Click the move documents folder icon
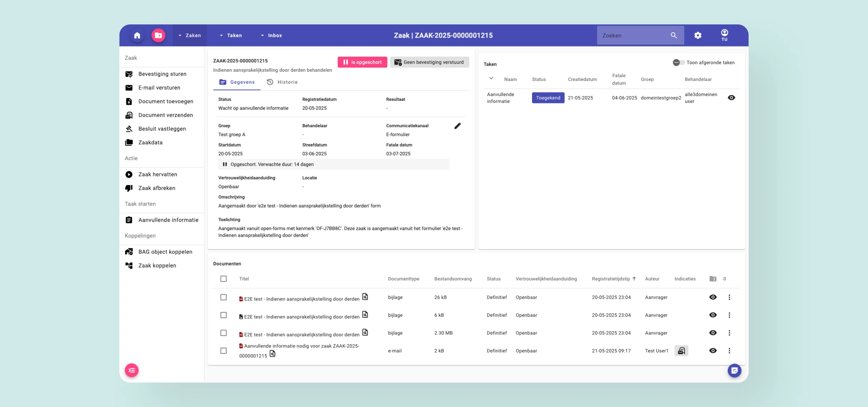Viewport: 868px width, 407px height. click(713, 279)
